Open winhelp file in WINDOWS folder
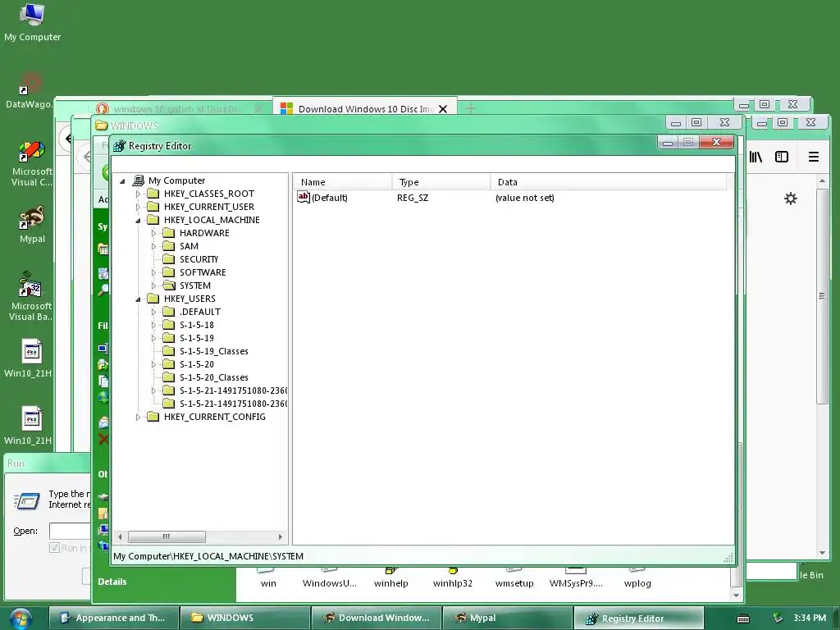 tap(391, 578)
